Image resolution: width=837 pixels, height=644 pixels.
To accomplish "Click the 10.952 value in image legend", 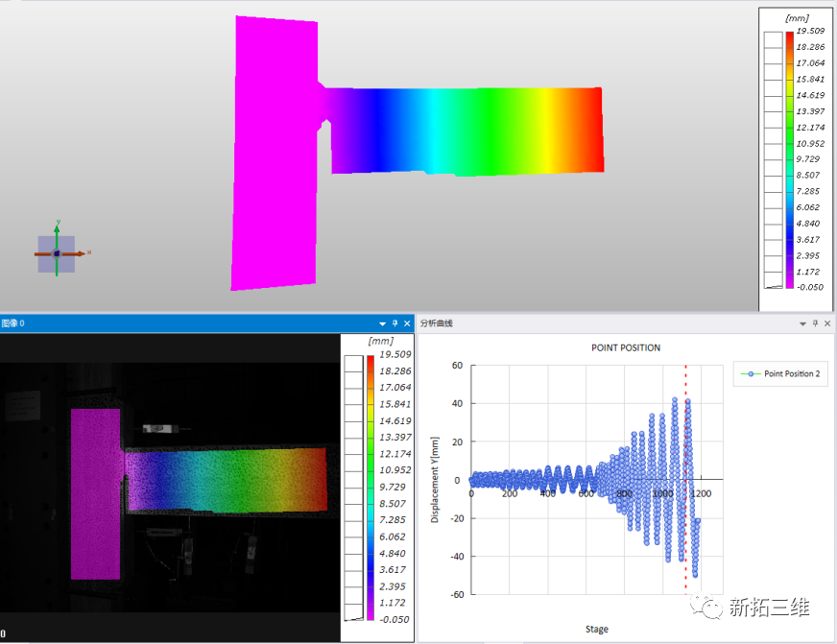I will point(395,470).
